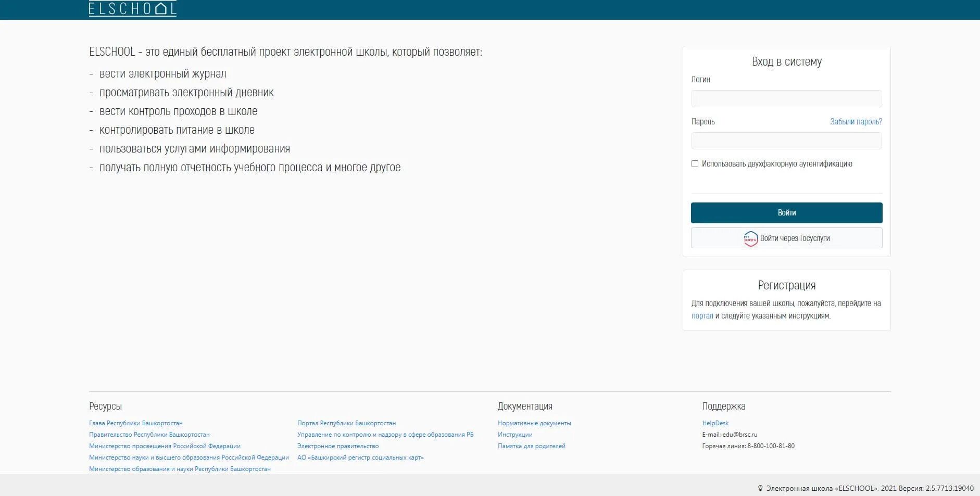Select the line просматривать электронный дневник
Image resolution: width=980 pixels, height=496 pixels.
(x=186, y=93)
